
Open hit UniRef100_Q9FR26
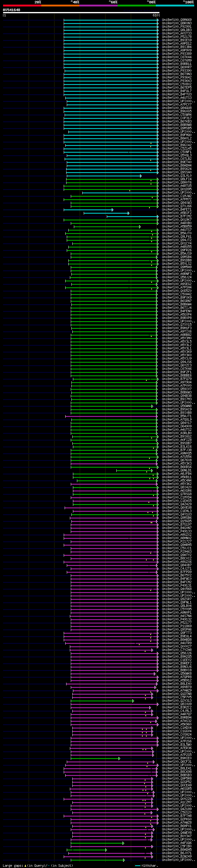177,250
